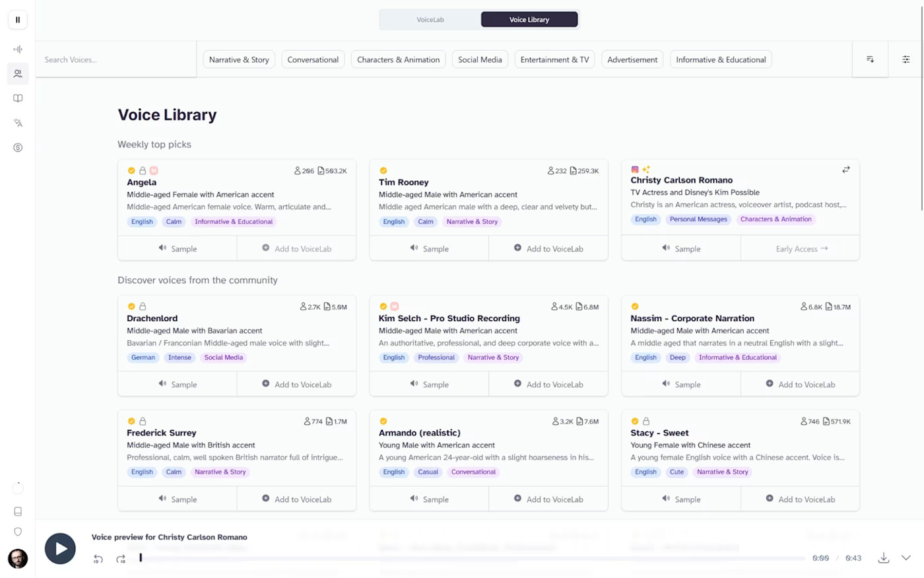
Task: Open the filters settings icon
Action: click(x=906, y=59)
